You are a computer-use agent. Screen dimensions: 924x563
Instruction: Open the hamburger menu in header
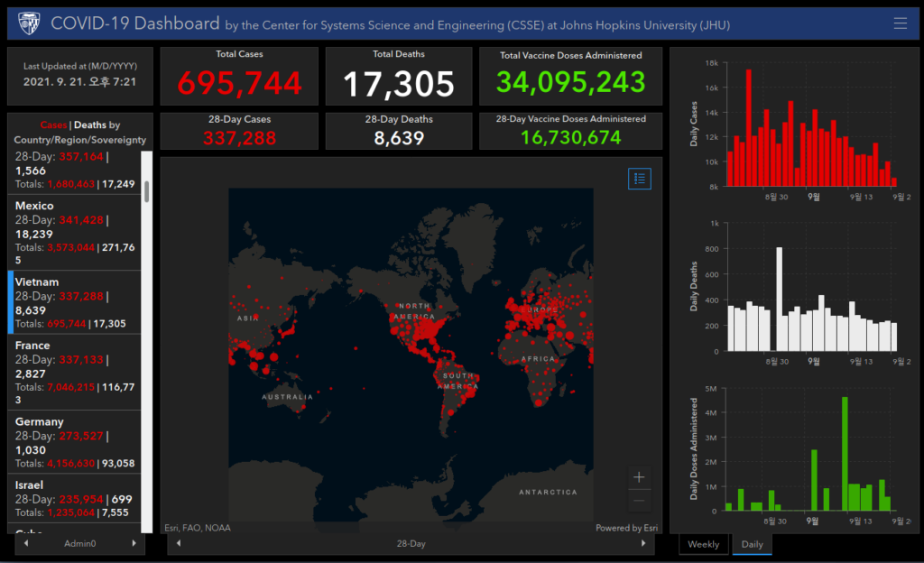point(900,23)
